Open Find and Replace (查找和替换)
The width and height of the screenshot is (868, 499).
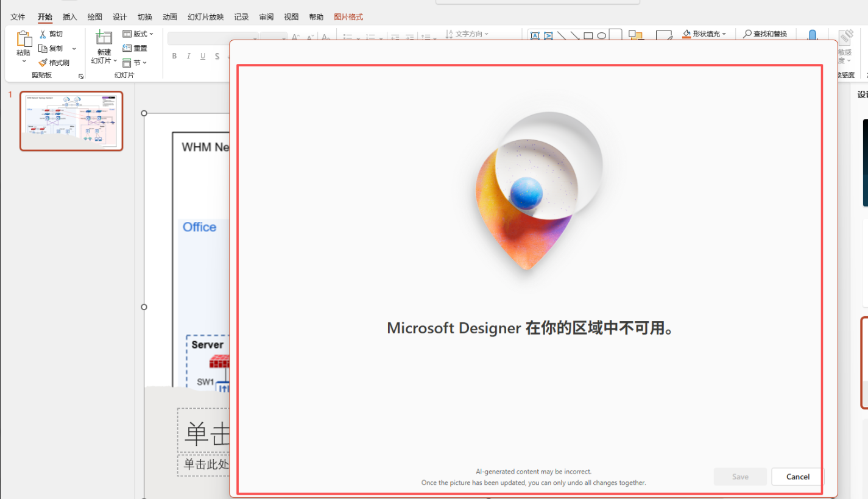[x=765, y=34]
